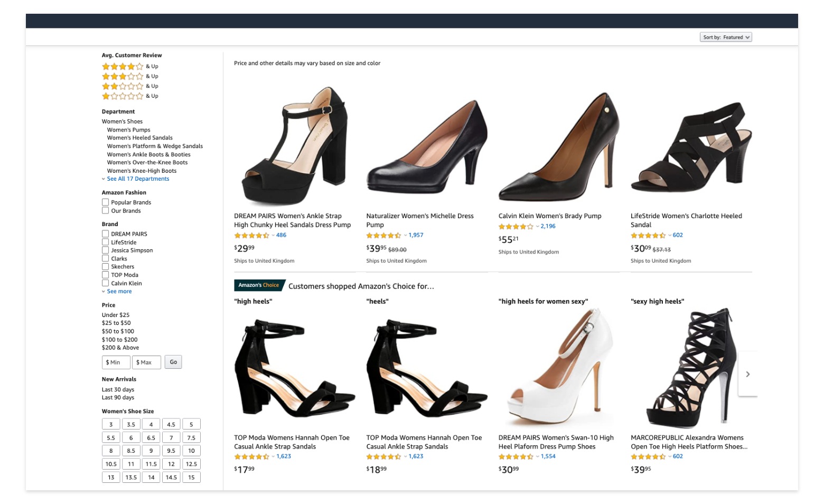Select Women's Over-the-Knee Boots department

click(147, 163)
